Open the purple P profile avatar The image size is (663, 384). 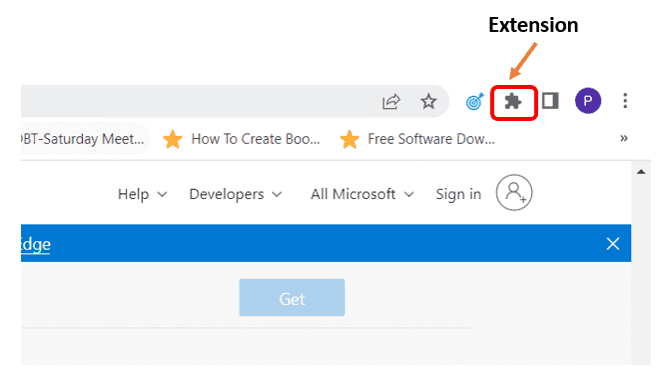[588, 101]
